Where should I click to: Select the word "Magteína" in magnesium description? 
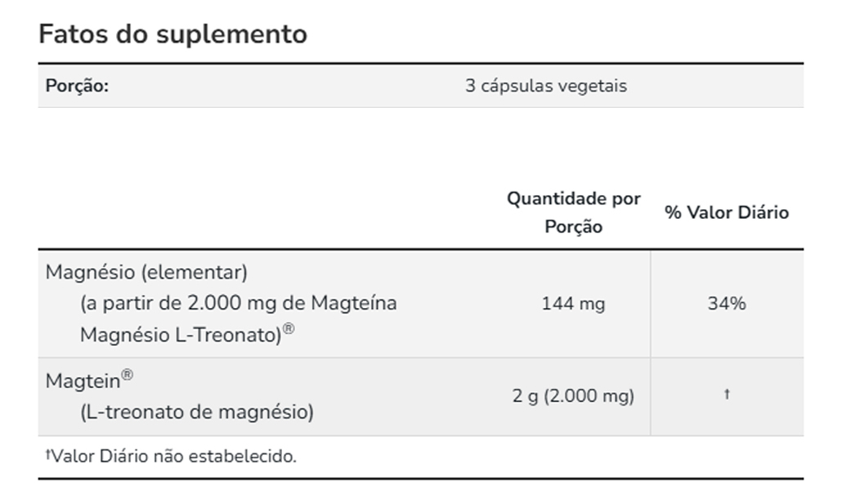[353, 303]
